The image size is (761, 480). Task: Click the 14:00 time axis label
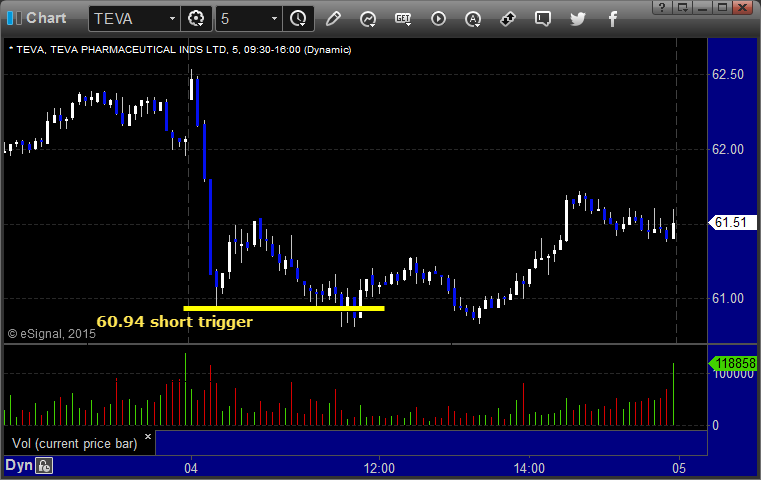[529, 468]
